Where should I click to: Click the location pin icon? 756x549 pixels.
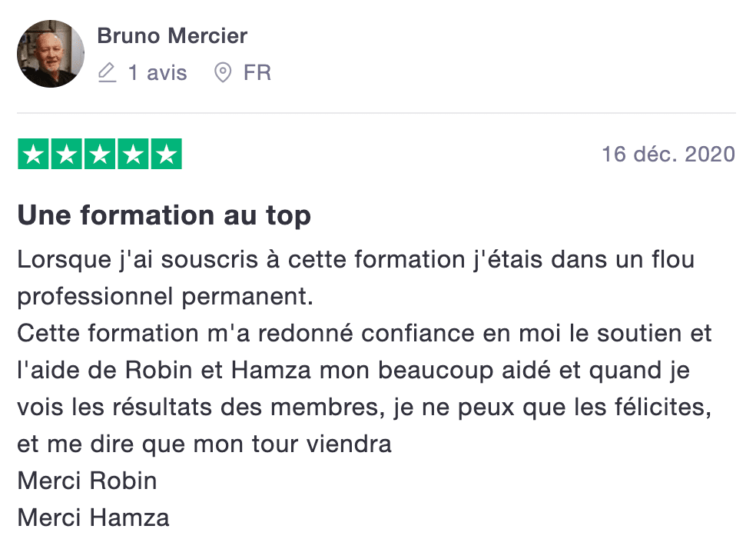(223, 73)
